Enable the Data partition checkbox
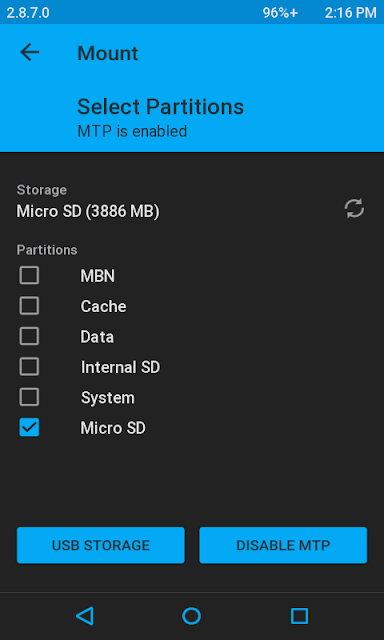Image resolution: width=384 pixels, height=640 pixels. [29, 336]
